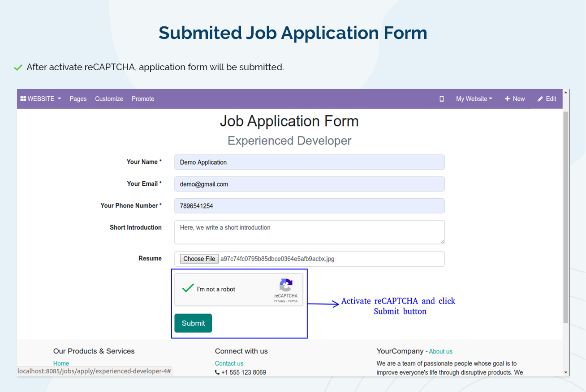The image size is (586, 392).
Task: Open the reCAPTCHA Privacy link
Action: point(280,301)
